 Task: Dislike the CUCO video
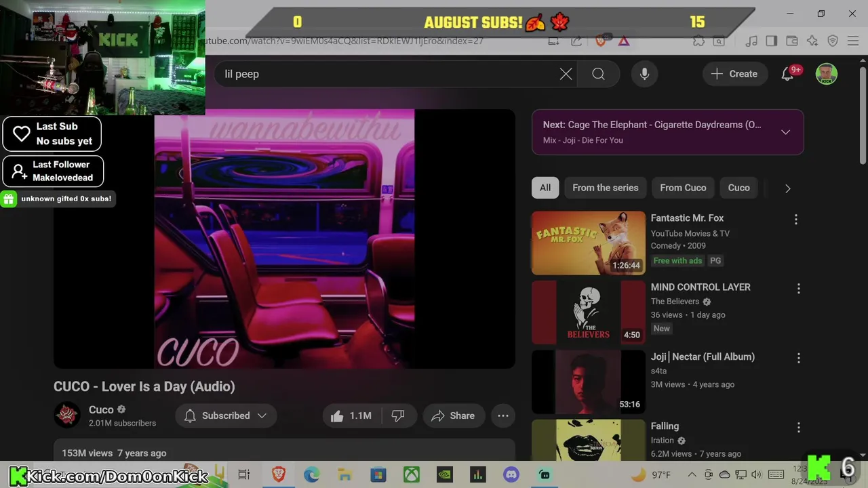click(398, 415)
